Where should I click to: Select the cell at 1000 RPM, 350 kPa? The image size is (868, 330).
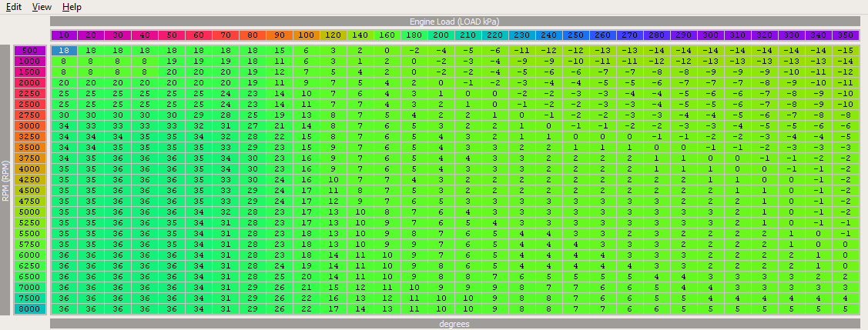[x=845, y=60]
